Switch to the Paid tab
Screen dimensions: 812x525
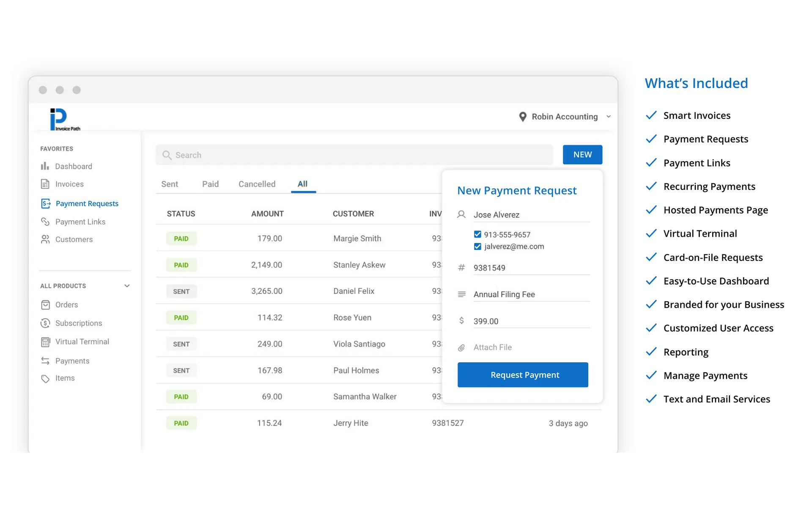pos(210,184)
